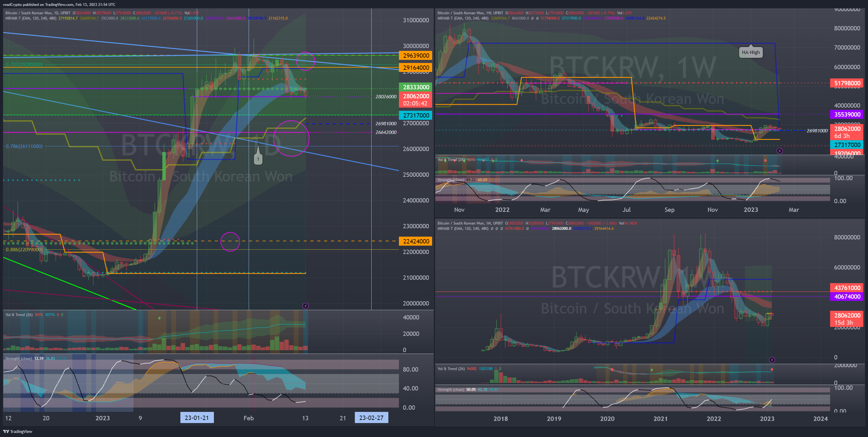Viewport: 868px width, 437px height.
Task: Click the 28062000 label with 02:05:42 countdown
Action: 415,100
